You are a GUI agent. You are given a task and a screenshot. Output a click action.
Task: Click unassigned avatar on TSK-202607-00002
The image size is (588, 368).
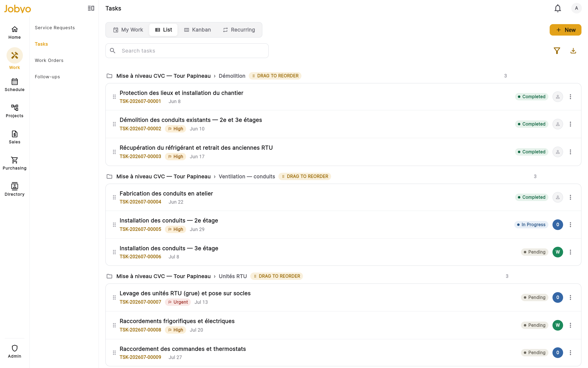(x=558, y=124)
